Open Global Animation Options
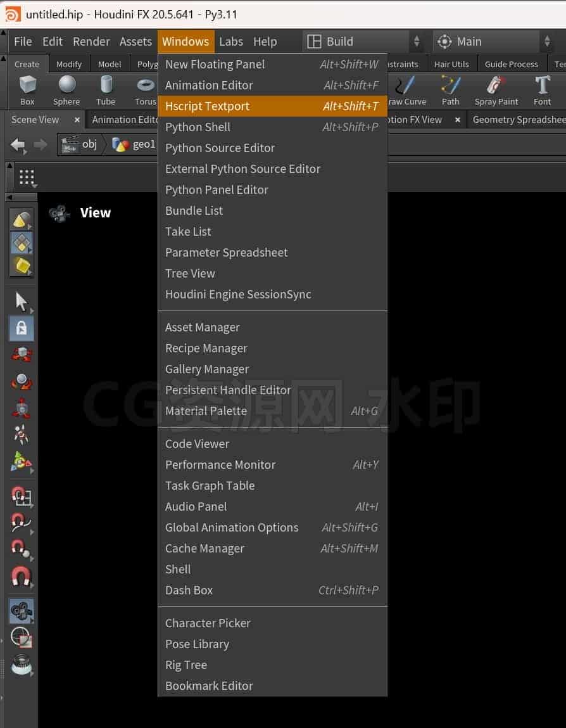Screen dimensions: 566x728 273,527
